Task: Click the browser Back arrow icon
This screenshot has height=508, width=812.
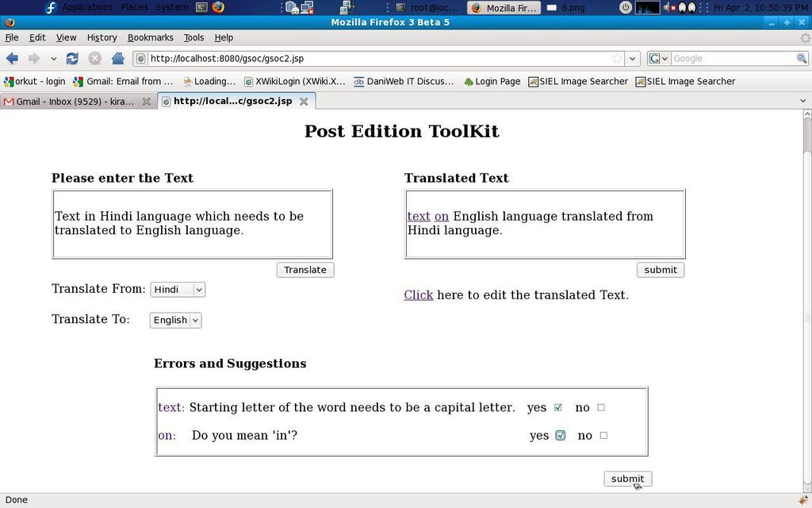Action: coord(13,59)
